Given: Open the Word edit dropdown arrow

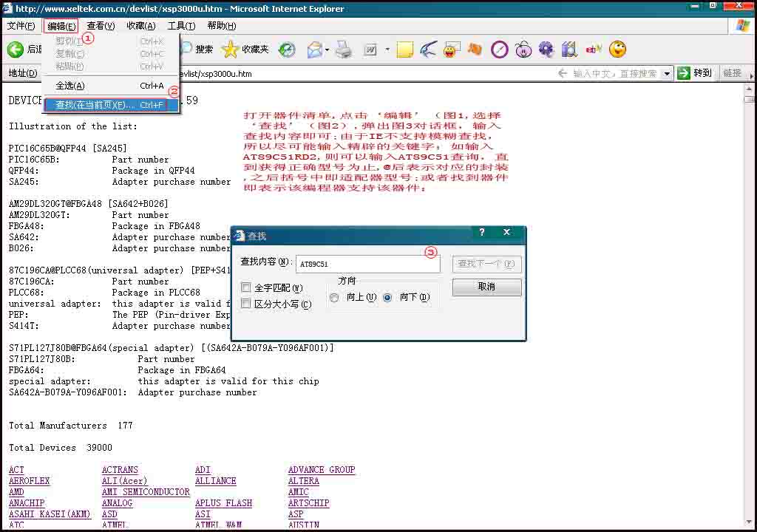Looking at the screenshot, I should click(387, 50).
